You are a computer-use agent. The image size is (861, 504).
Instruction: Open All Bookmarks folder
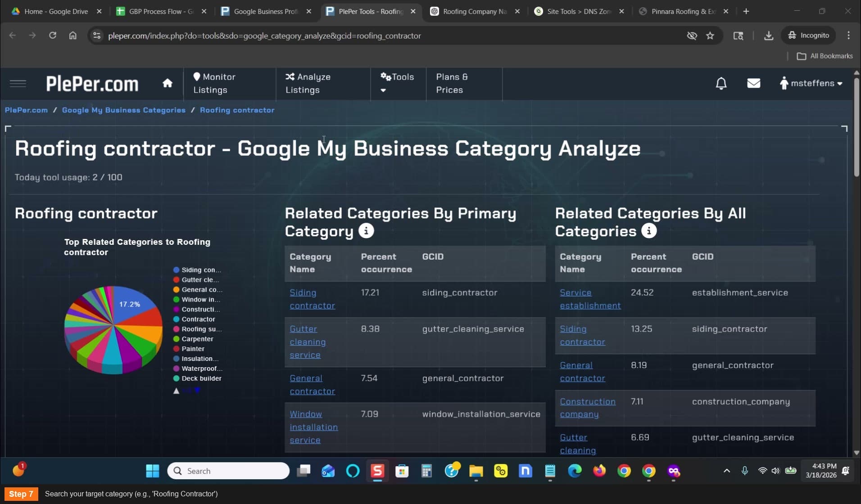(825, 56)
